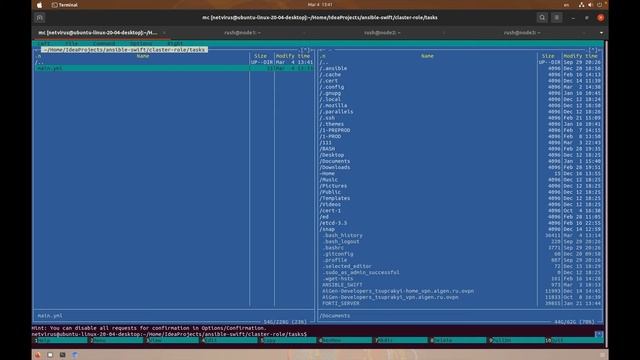Viewport: 640px width, 360px height.
Task: Click the 7Mkdir function key button
Action: [401, 340]
